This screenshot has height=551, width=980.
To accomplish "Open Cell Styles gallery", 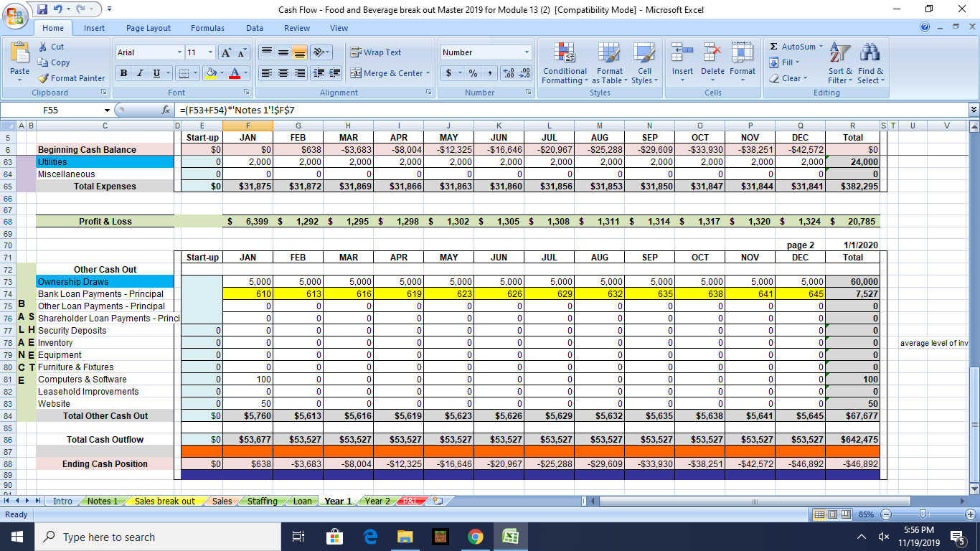I will [644, 63].
